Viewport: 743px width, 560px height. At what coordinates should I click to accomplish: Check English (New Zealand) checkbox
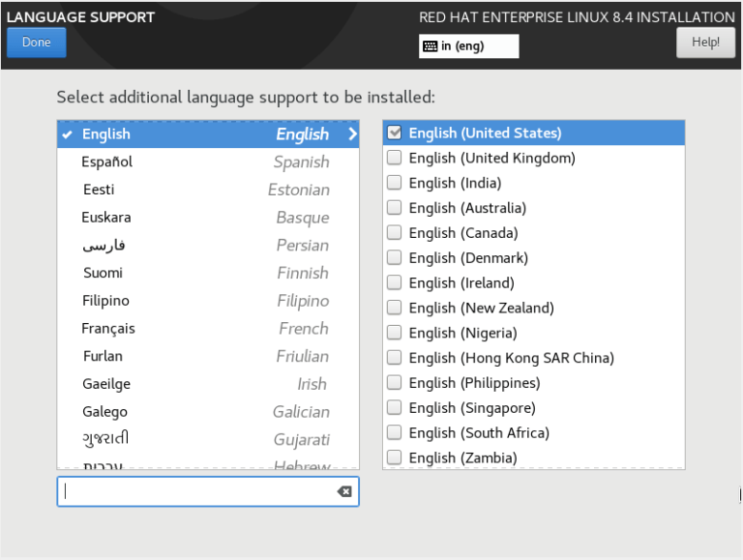(x=395, y=308)
